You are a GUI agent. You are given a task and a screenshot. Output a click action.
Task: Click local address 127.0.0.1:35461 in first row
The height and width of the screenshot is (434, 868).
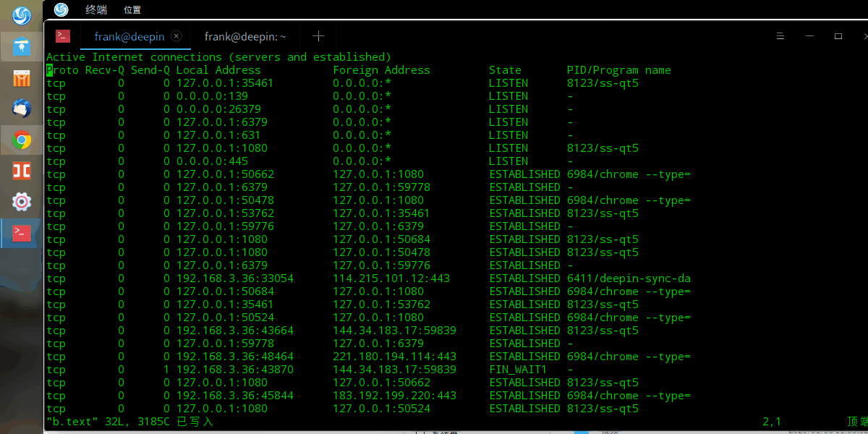pos(225,83)
